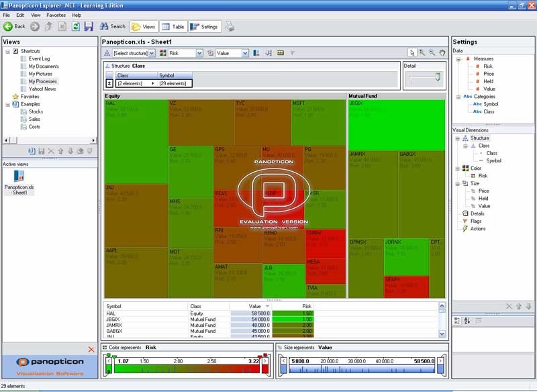Click the Panopticon.xls - Sheet1 active view icon
The width and height of the screenshot is (537, 392).
tap(19, 176)
